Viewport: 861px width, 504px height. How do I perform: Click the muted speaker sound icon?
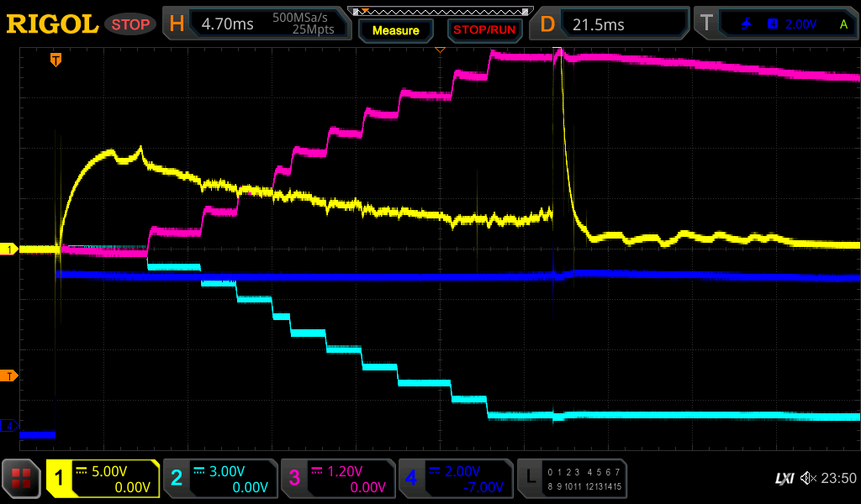808,479
